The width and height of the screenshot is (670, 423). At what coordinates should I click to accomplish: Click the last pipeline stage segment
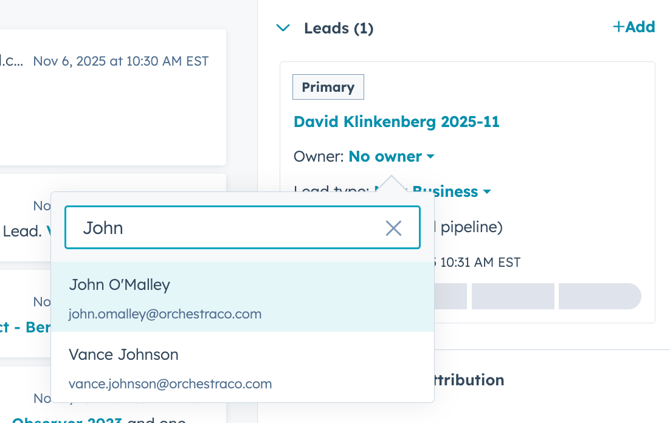[599, 296]
